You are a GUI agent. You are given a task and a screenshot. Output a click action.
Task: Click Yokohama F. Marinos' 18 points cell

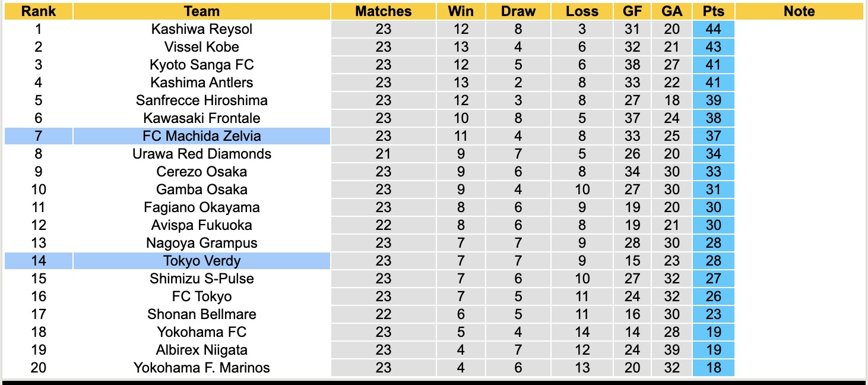[x=713, y=368]
